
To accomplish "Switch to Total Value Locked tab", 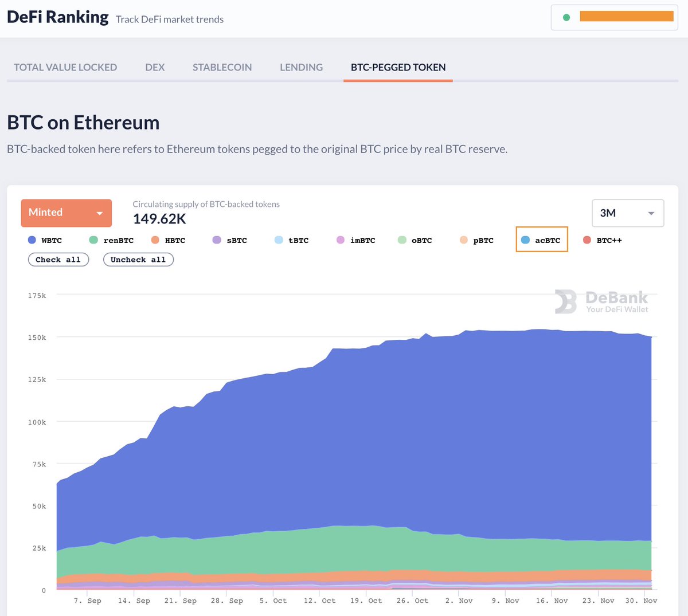I will pos(65,67).
